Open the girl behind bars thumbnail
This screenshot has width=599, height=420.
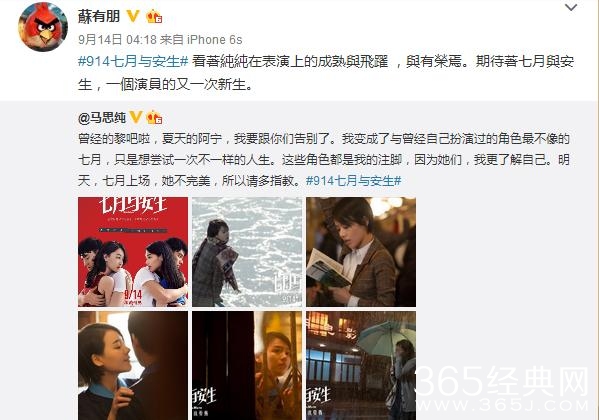click(x=247, y=365)
